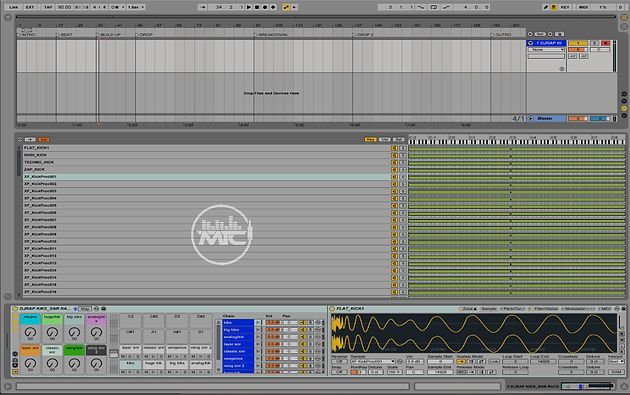630x395 pixels.
Task: Arm the DJRAP Kit track for recording
Action: [605, 43]
